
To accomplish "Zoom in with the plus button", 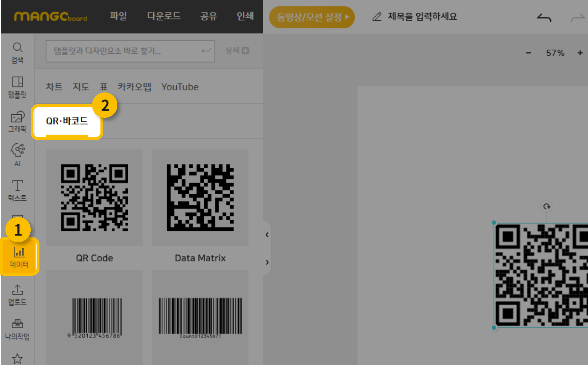I will tap(580, 53).
